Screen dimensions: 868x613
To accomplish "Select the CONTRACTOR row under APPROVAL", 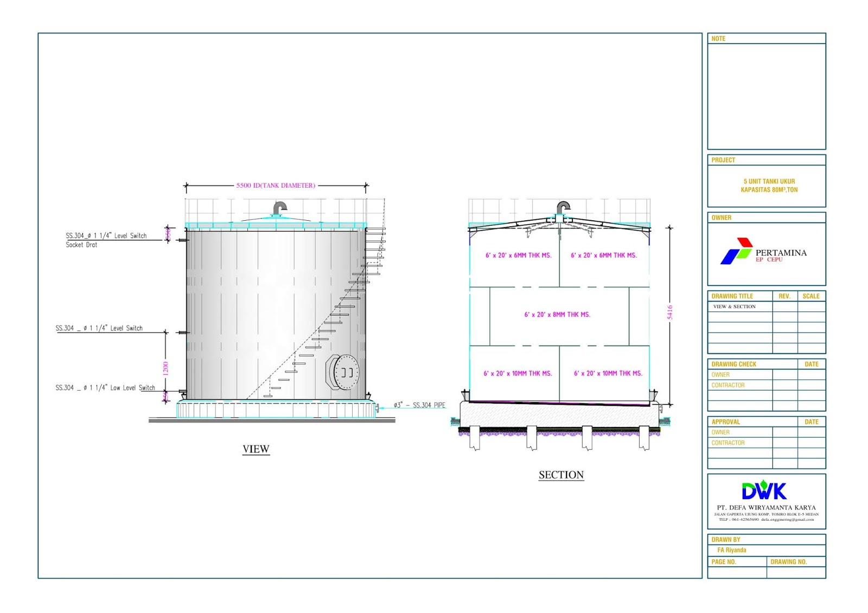I will click(727, 443).
